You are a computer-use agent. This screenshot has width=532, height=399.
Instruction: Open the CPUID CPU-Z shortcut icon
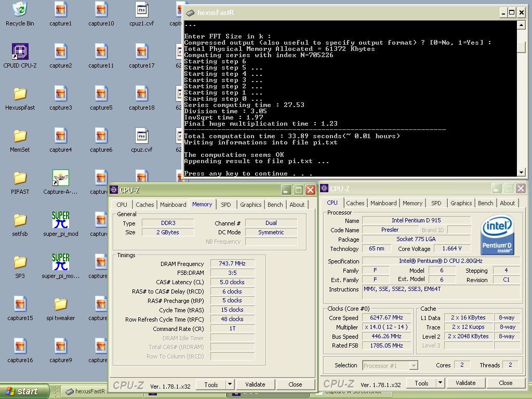(x=20, y=51)
